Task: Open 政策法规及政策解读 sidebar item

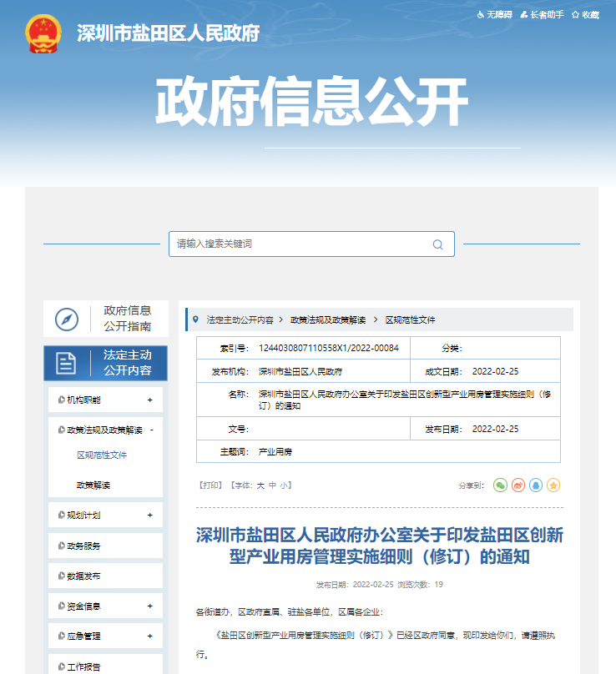Action: coord(104,430)
